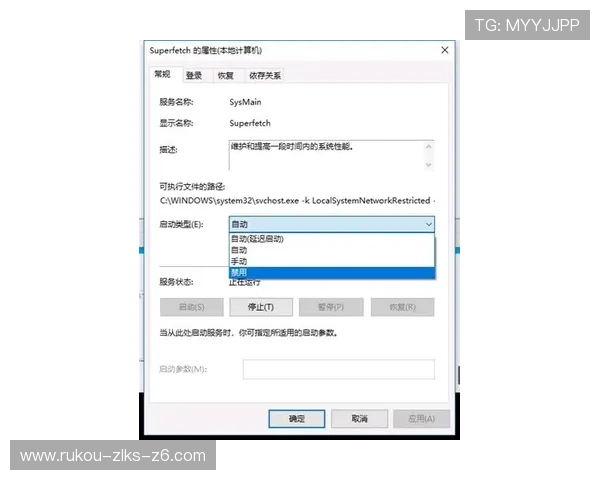Switch to the 依存关系 tab

tap(265, 75)
